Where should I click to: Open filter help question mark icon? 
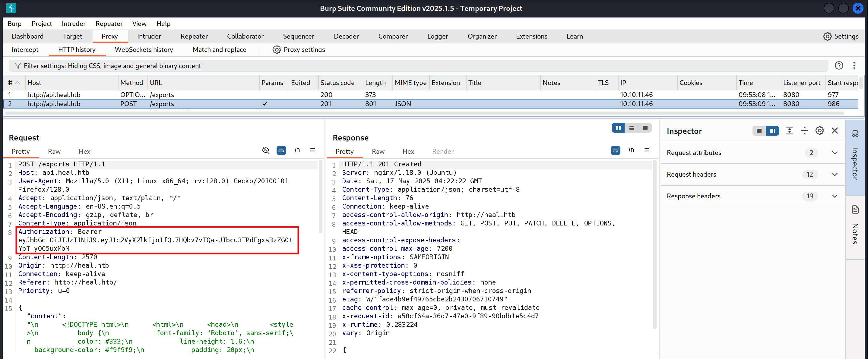[x=839, y=66]
